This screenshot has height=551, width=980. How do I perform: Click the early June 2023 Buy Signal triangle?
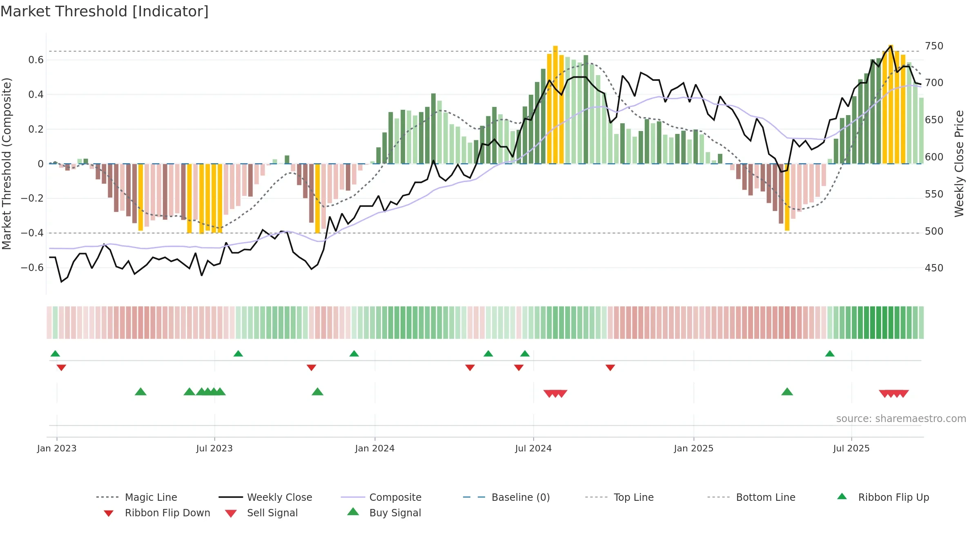pyautogui.click(x=189, y=392)
